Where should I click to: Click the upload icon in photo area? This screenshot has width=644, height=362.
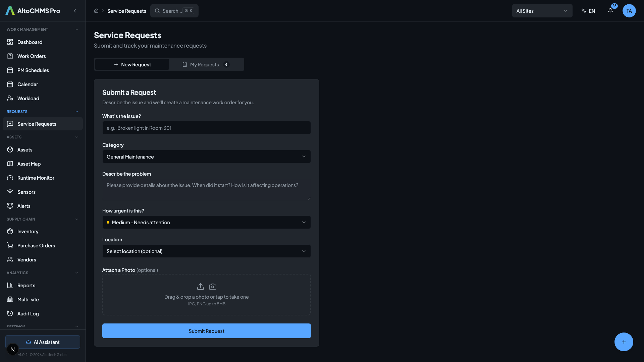(x=201, y=287)
